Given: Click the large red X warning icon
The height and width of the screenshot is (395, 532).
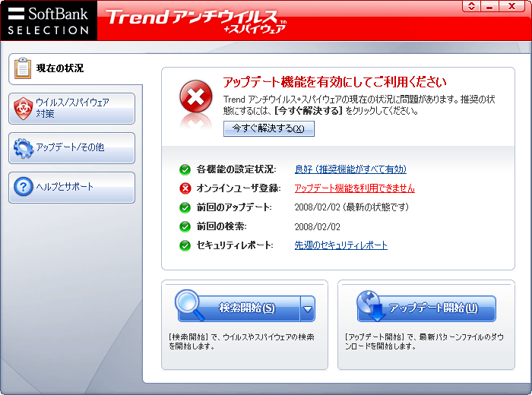Looking at the screenshot, I should point(196,97).
